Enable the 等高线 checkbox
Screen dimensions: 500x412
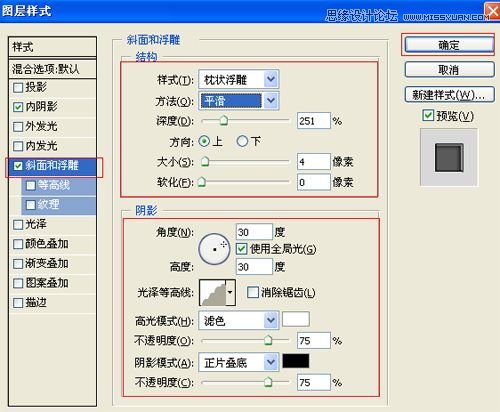[x=31, y=185]
